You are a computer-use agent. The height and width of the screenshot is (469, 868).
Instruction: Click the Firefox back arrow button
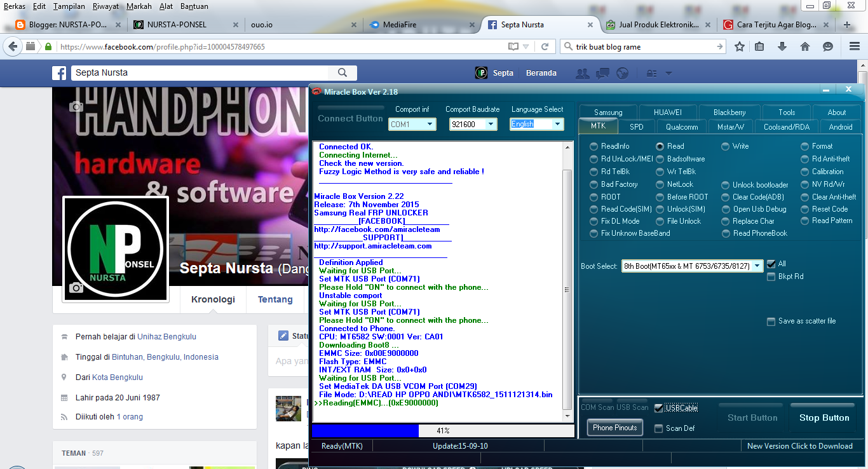(x=13, y=46)
